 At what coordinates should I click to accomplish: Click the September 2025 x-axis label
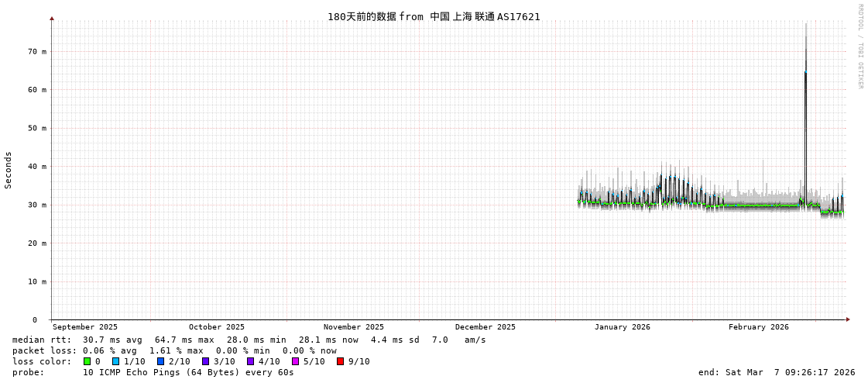pos(85,327)
